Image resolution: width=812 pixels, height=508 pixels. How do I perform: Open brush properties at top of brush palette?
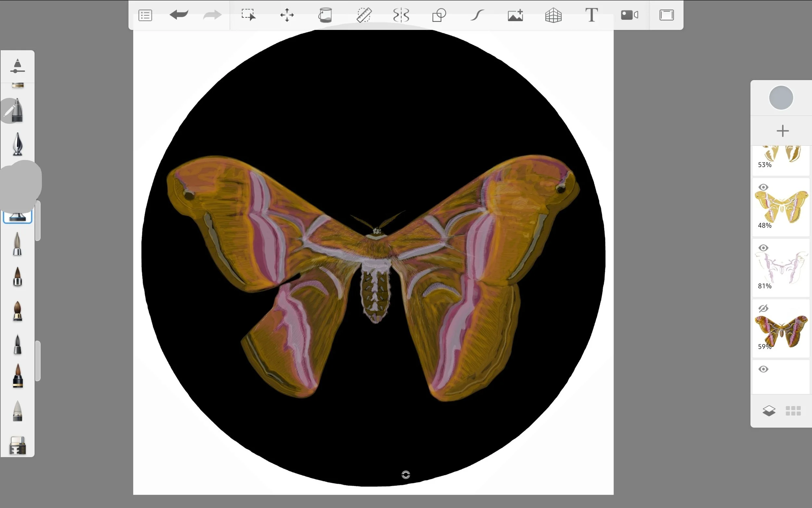[18, 66]
